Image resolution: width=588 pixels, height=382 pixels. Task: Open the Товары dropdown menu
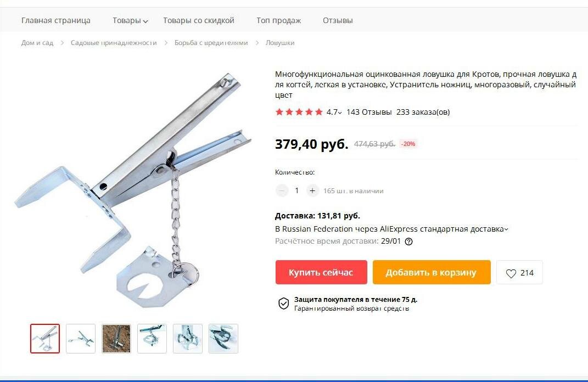[130, 21]
